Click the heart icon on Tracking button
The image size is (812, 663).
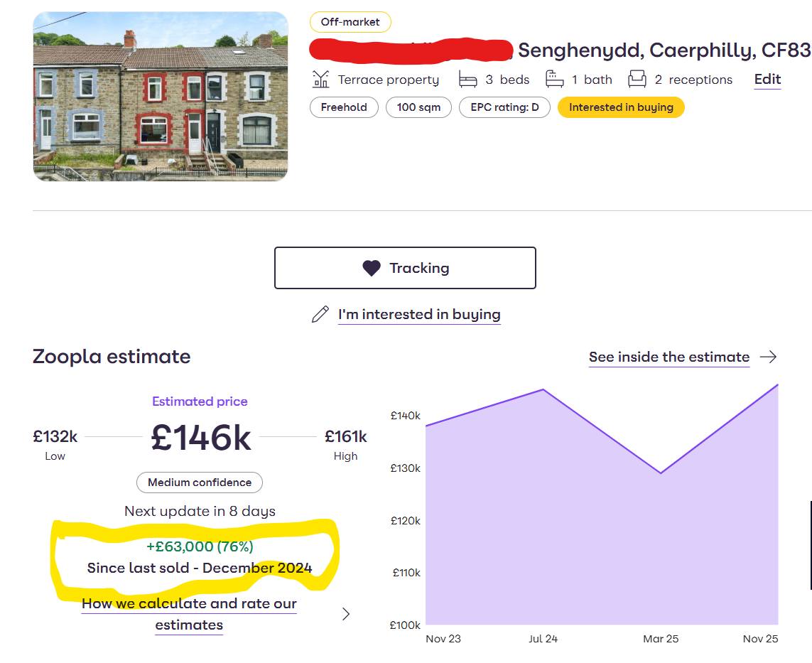[x=372, y=268]
